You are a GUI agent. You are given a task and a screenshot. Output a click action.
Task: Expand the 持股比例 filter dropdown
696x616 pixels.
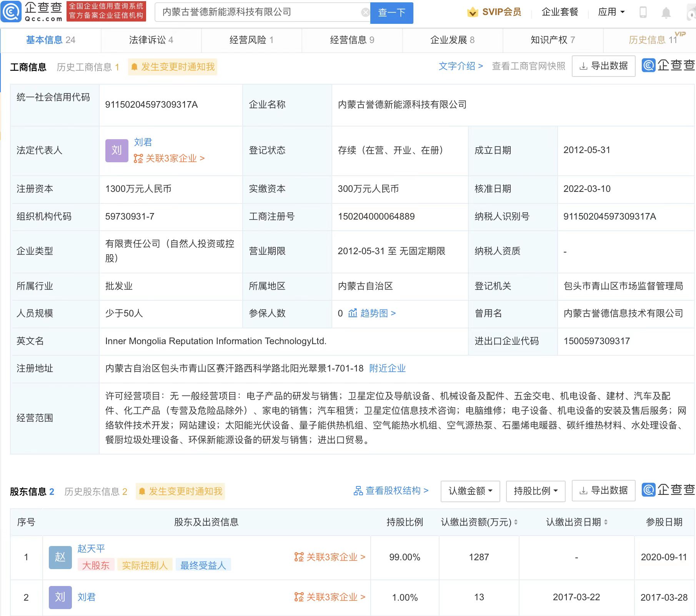(x=536, y=491)
